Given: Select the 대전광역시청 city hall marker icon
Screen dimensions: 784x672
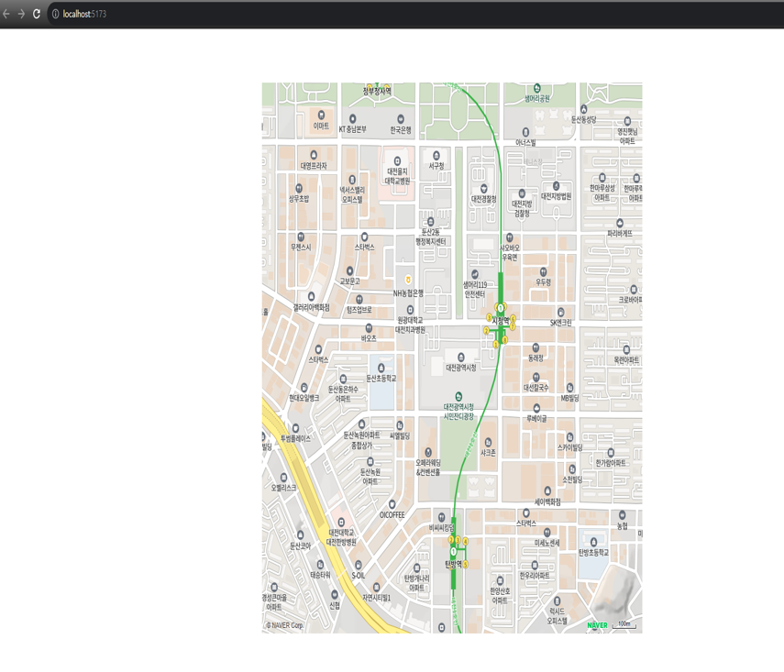Looking at the screenshot, I should tap(461, 357).
